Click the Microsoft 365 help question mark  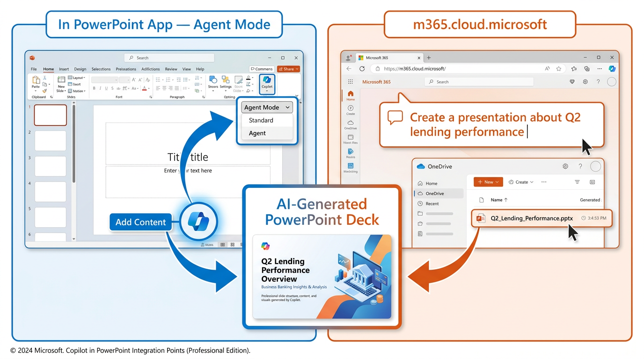coord(598,82)
